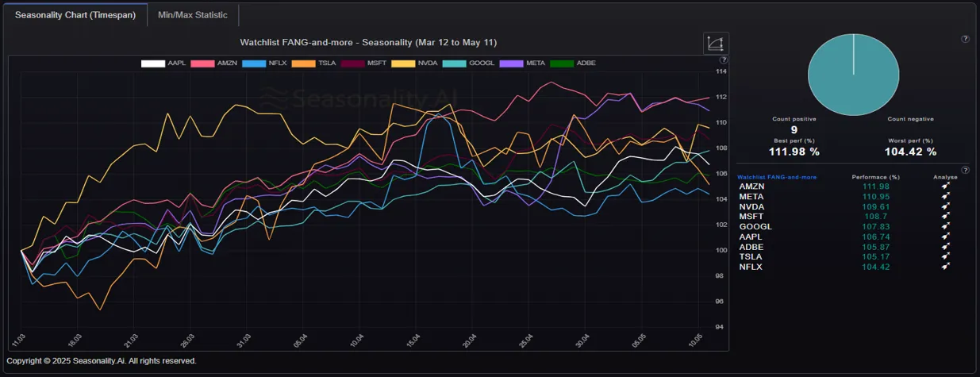Open the help icon at chart's top-right corner

[x=723, y=60]
